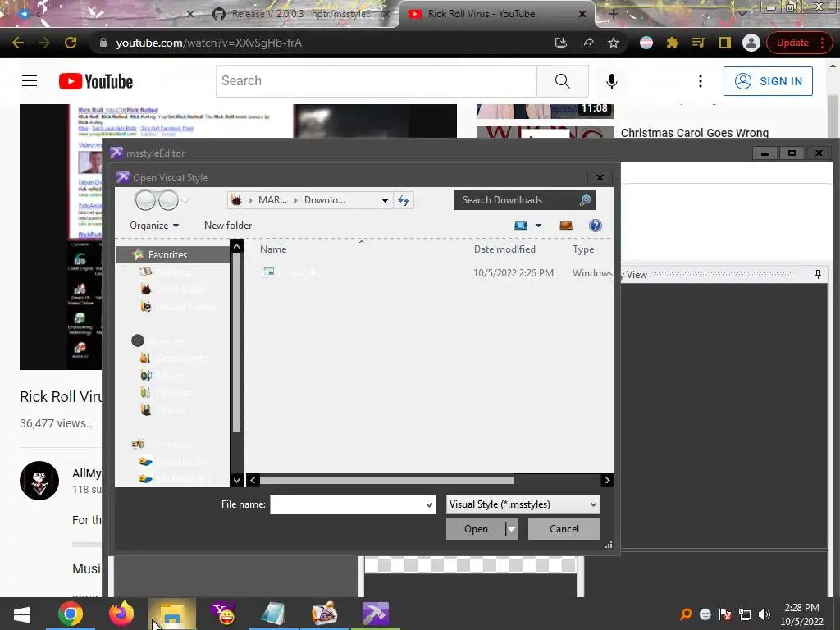Viewport: 840px width, 630px height.
Task: Click YouTube SIGN IN button
Action: (x=768, y=81)
